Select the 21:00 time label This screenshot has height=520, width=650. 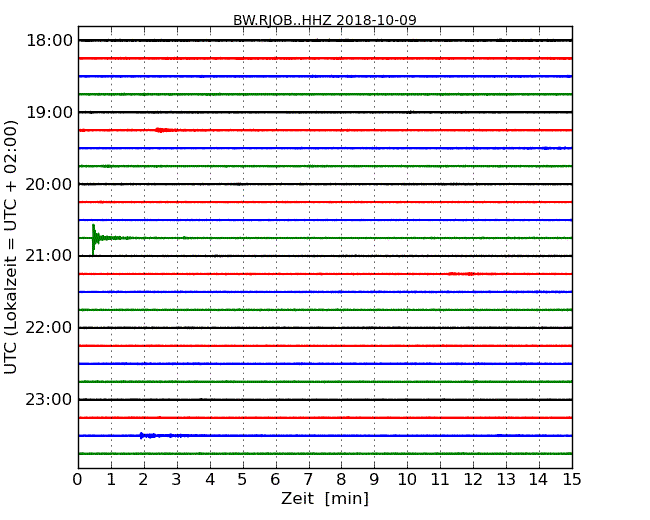pos(49,256)
